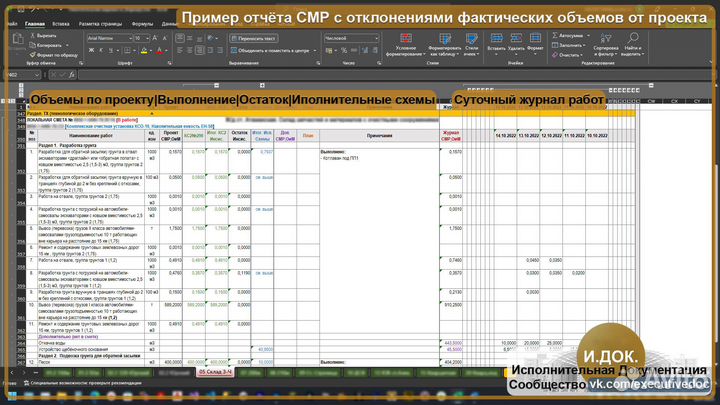Click Windows Start button on taskbar
Viewport: 720px width, 405px height.
tap(12, 395)
